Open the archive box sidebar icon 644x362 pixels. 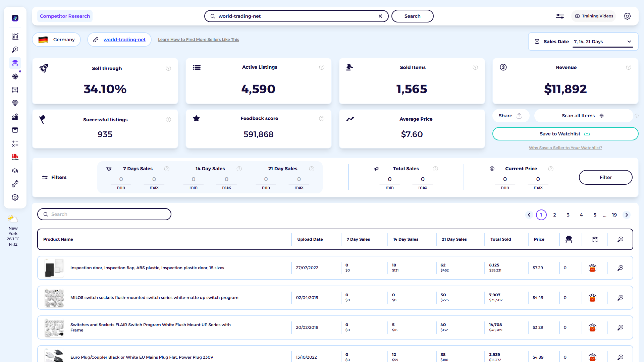pyautogui.click(x=15, y=130)
